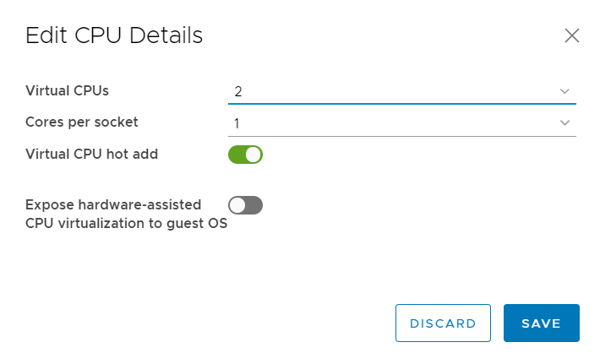Click the white knob of the gray switch
The image size is (600, 364).
click(x=237, y=205)
